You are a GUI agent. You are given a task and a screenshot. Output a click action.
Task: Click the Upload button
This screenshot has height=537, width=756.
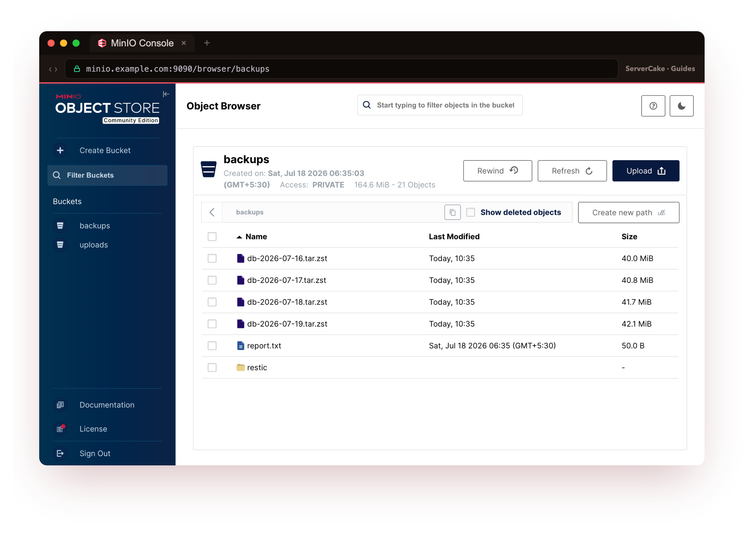pyautogui.click(x=646, y=171)
